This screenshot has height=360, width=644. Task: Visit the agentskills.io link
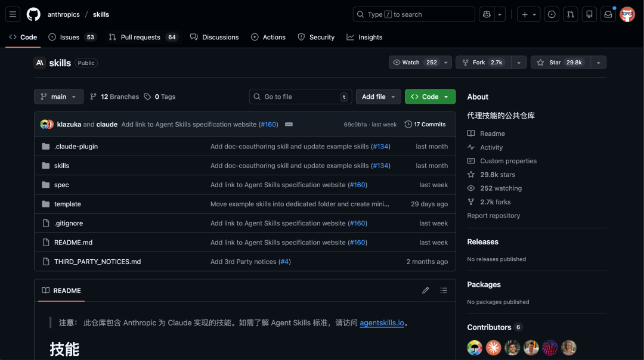click(382, 323)
